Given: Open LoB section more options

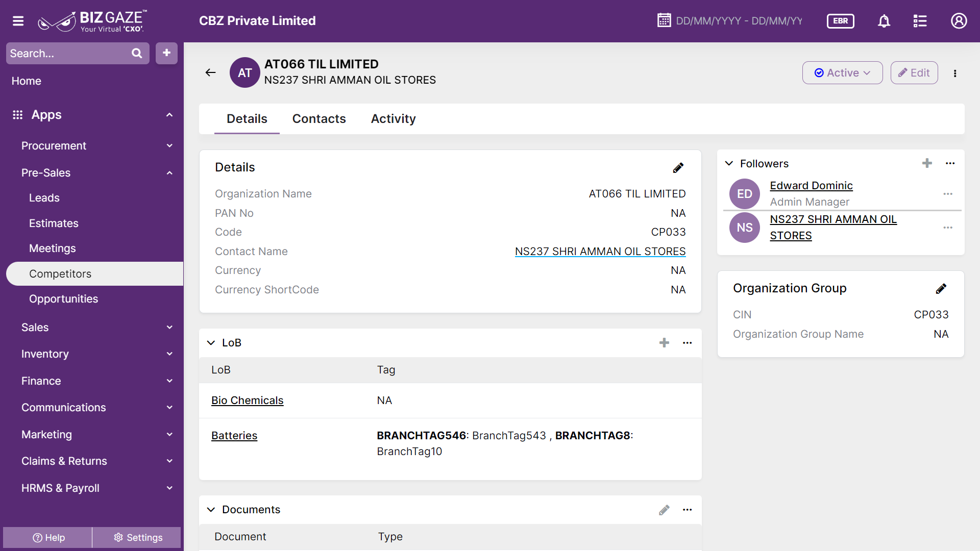Looking at the screenshot, I should [x=688, y=343].
